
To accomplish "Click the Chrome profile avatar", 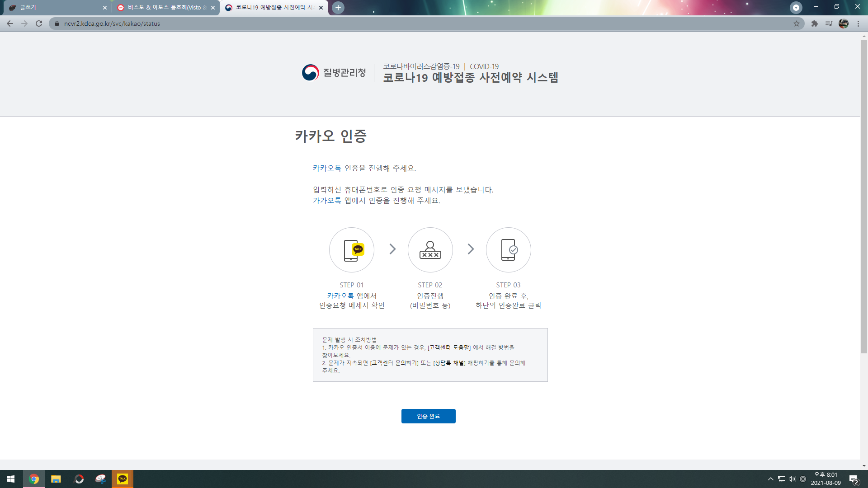I will coord(844,23).
